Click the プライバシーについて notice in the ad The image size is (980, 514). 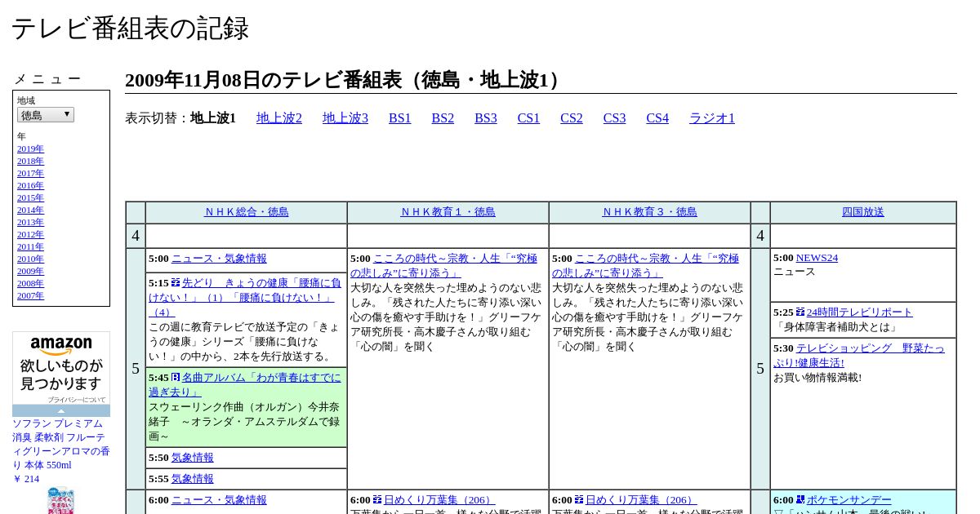(x=76, y=400)
